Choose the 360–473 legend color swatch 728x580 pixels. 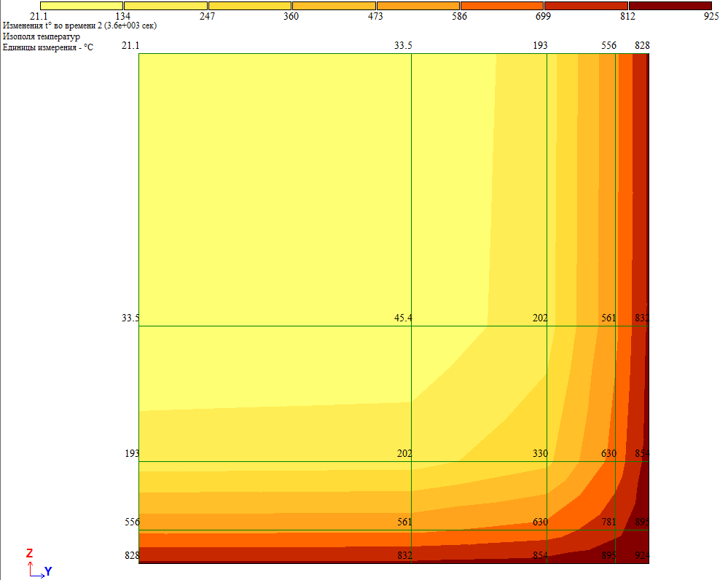(x=334, y=6)
